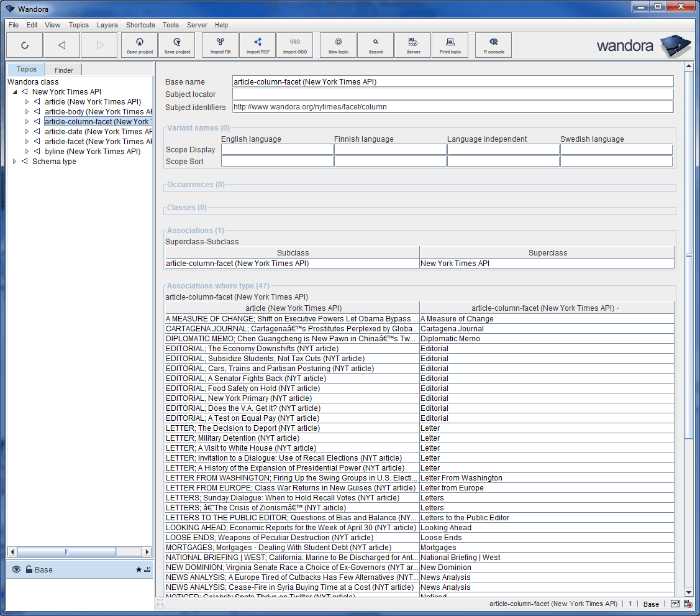Screen dimensions: 700x616
Task: Open the Import TM tool
Action: tap(220, 45)
